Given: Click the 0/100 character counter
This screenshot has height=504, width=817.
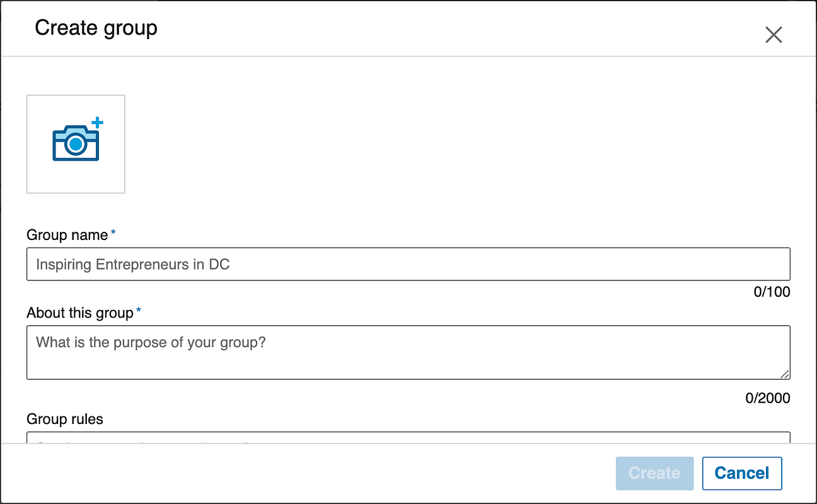Looking at the screenshot, I should pyautogui.click(x=772, y=292).
